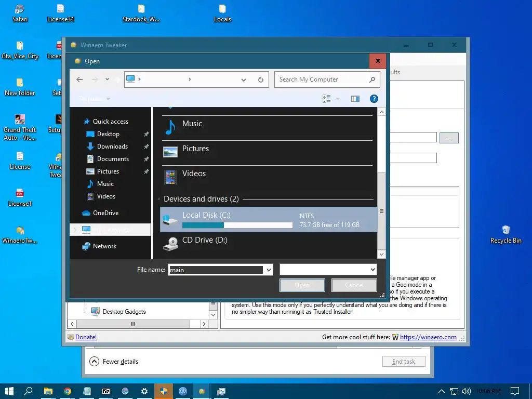Click the File name input field

[216, 270]
